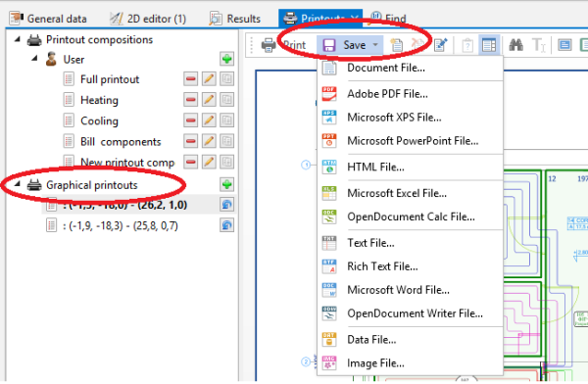Image resolution: width=588 pixels, height=384 pixels.
Task: Refresh the (26,2, 1,0) graphical printout
Action: pyautogui.click(x=227, y=205)
